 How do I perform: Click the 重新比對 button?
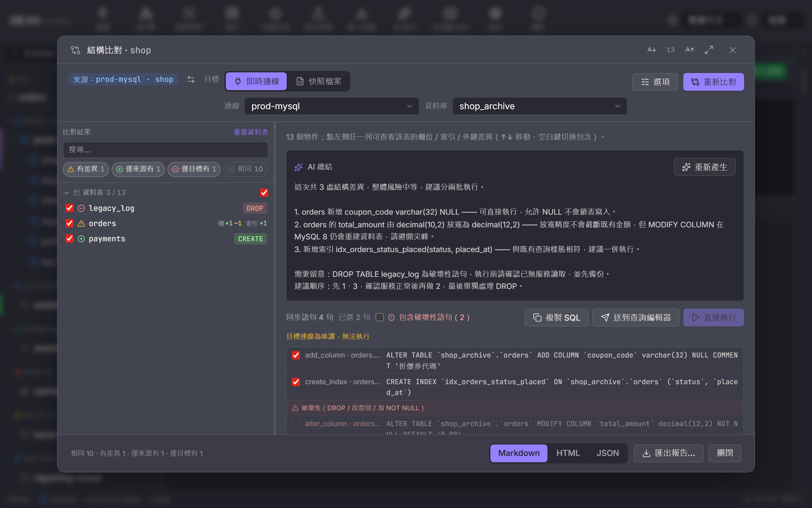coord(714,82)
